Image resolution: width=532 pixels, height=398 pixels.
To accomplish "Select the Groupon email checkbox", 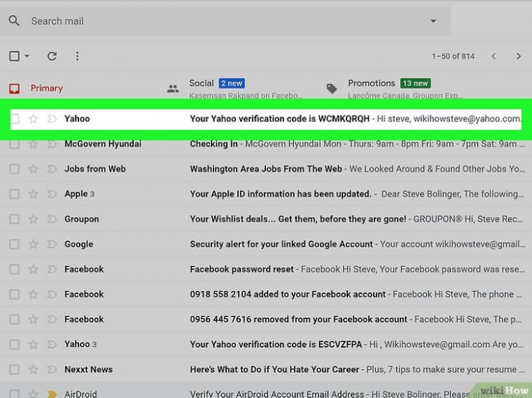I will tap(14, 219).
